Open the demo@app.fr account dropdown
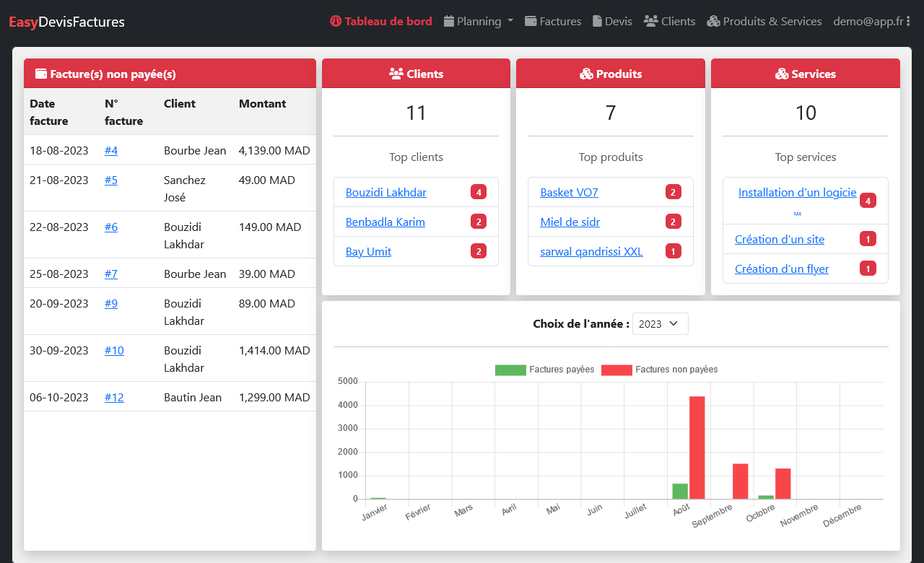Screen dimensions: 924x563 click(x=868, y=22)
